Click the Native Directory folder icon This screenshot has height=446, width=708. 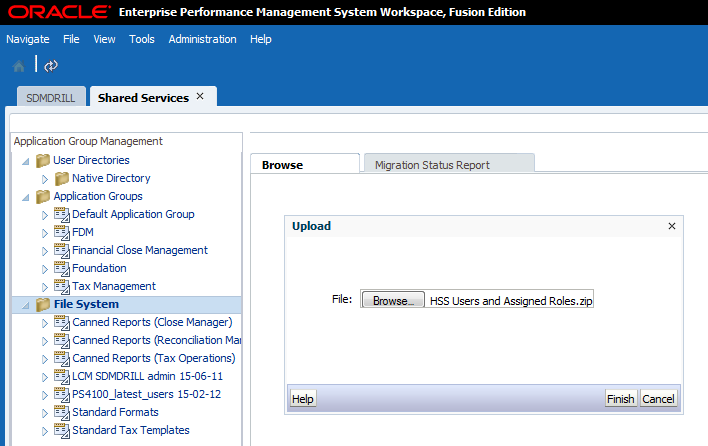point(62,178)
